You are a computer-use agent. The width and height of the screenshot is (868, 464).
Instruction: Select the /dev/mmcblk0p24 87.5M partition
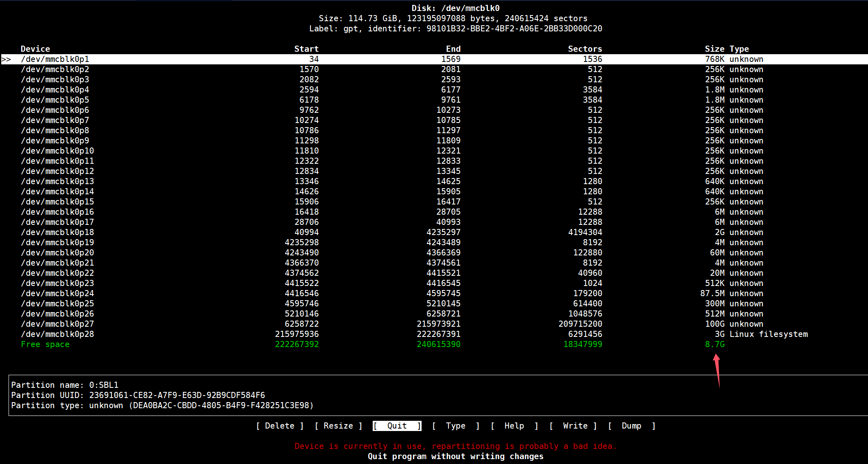(x=57, y=293)
